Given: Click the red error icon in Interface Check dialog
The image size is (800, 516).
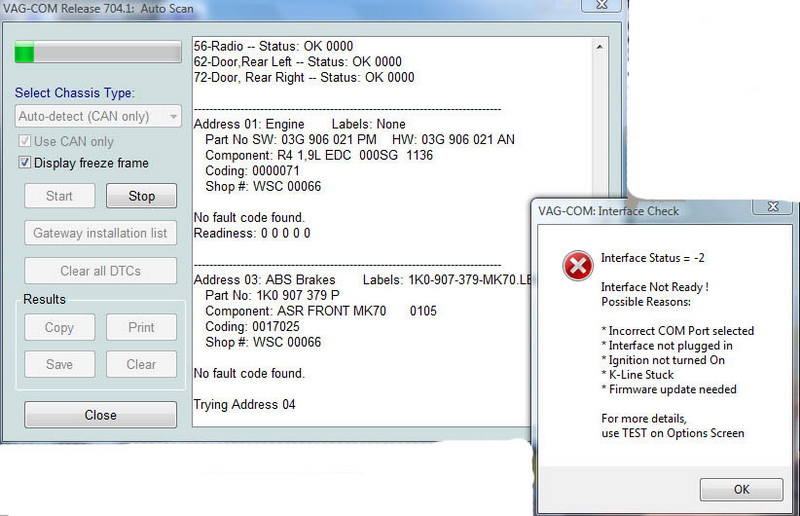Looking at the screenshot, I should tap(578, 266).
